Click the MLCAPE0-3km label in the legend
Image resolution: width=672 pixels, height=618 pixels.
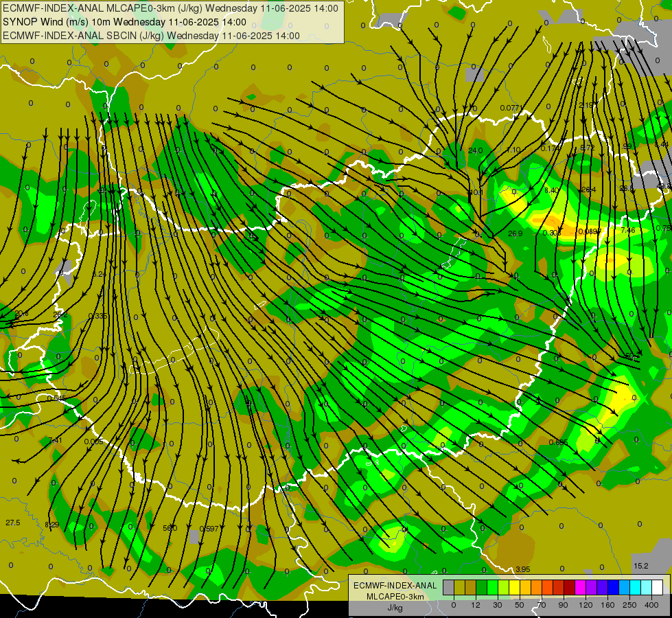395,597
